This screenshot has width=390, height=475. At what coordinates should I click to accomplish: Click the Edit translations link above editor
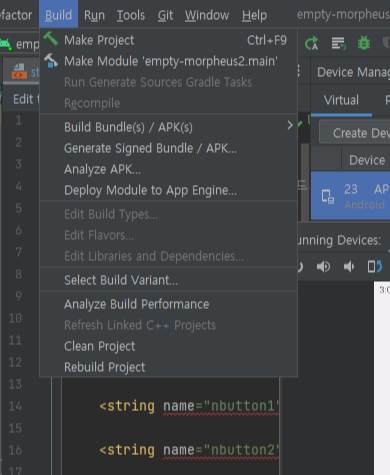[x=26, y=99]
